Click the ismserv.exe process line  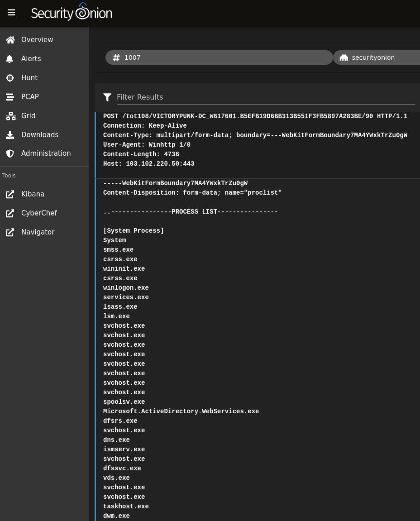pyautogui.click(x=124, y=449)
